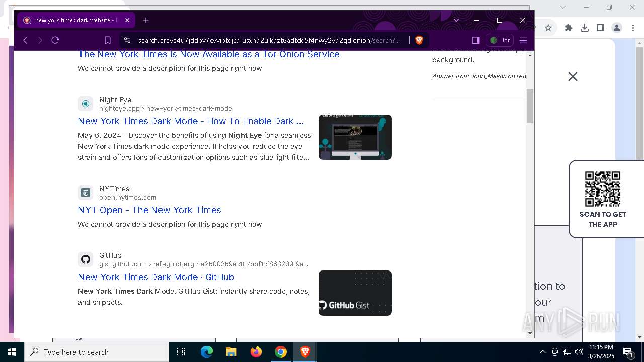
Task: Open the Tor connection status button
Action: coord(500,40)
